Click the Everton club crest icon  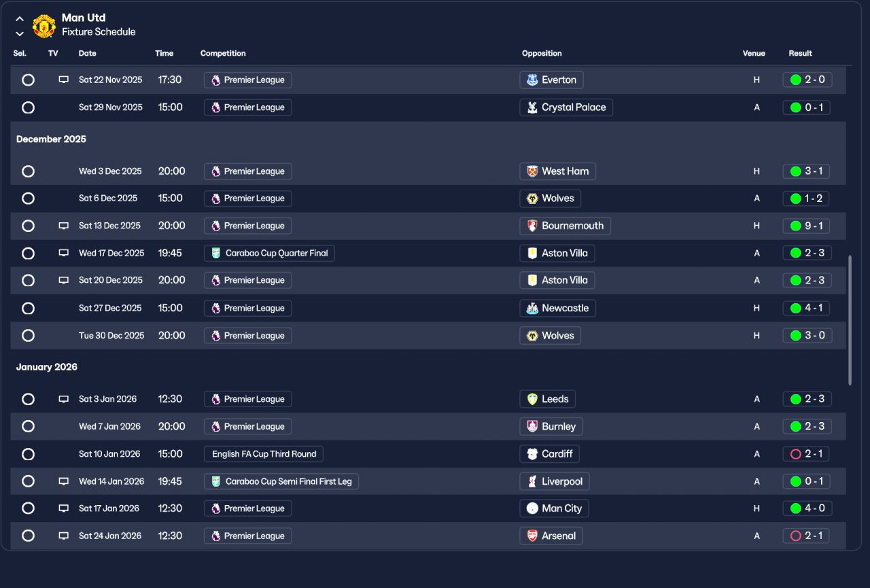532,80
